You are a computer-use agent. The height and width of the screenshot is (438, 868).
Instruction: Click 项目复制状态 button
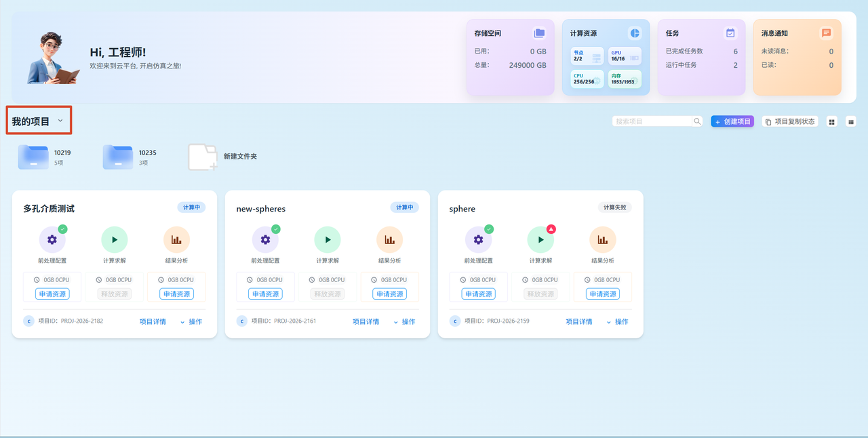point(790,121)
